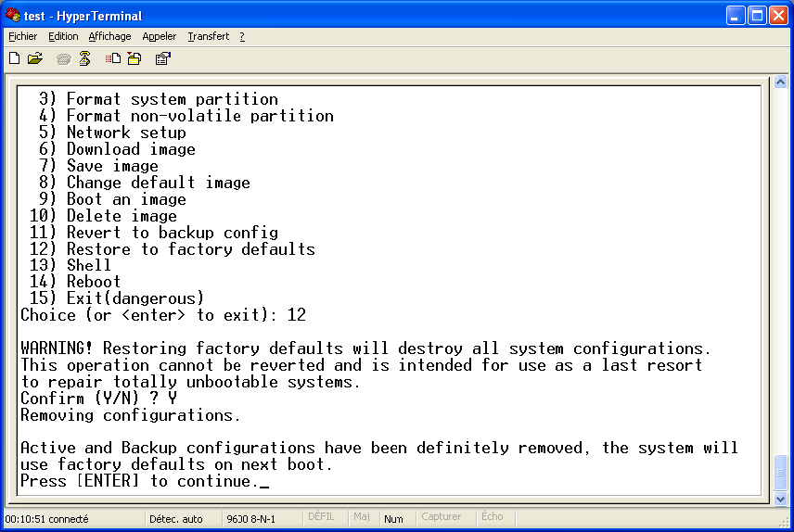Click the scrollbar up arrow
The height and width of the screenshot is (532, 794).
pyautogui.click(x=780, y=82)
